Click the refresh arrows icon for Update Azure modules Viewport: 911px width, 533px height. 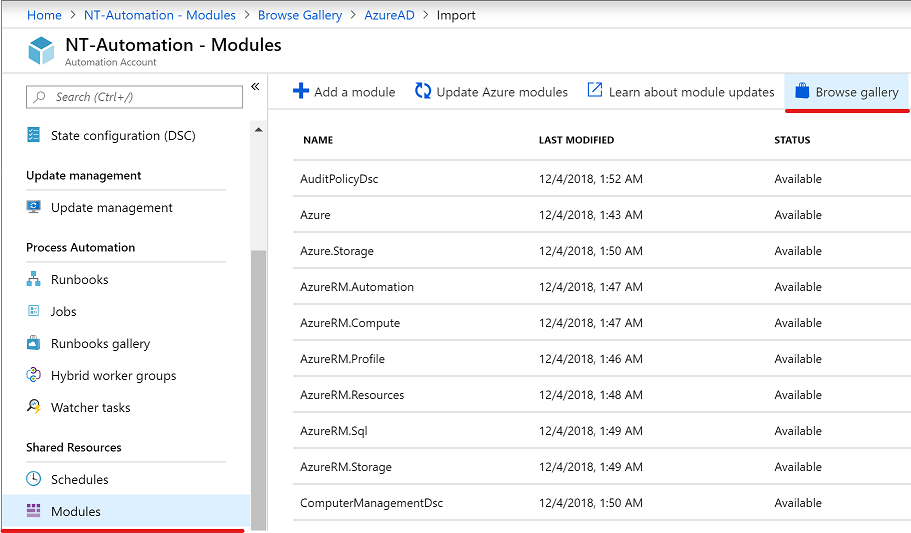[423, 91]
